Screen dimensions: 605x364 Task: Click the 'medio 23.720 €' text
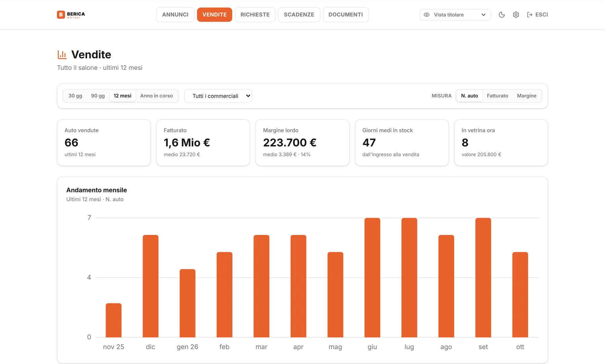click(182, 155)
